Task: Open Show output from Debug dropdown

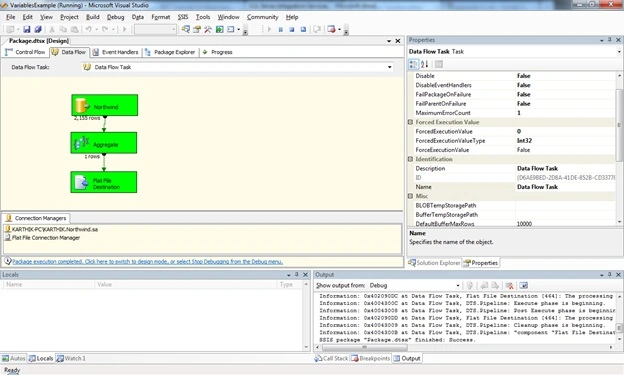Action: point(458,285)
